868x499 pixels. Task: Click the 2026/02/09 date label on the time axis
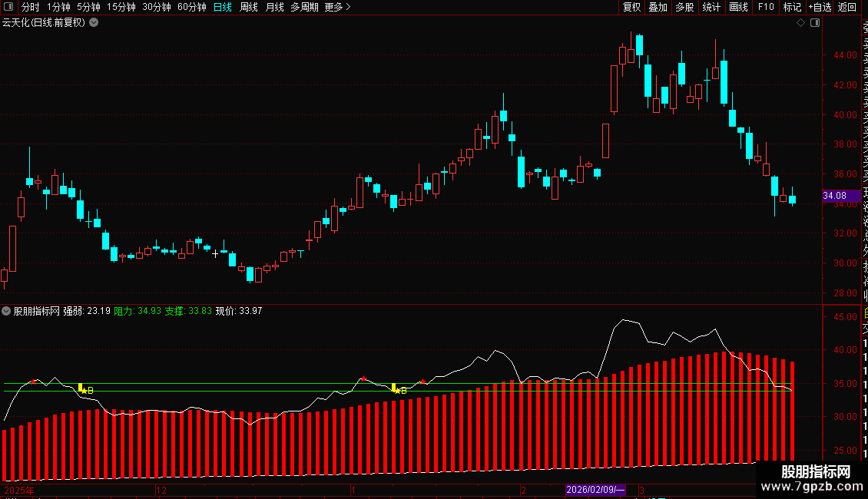click(x=595, y=490)
